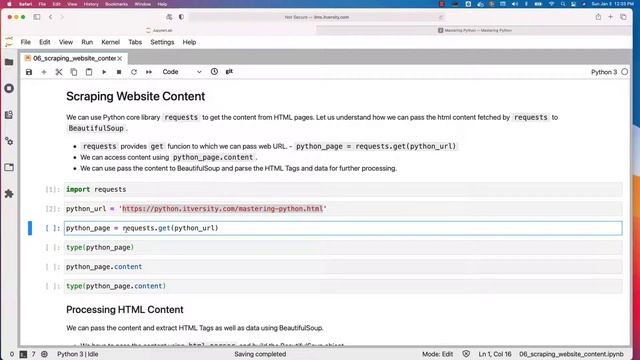Open the Kernel menu
The width and height of the screenshot is (640, 360).
pos(110,42)
